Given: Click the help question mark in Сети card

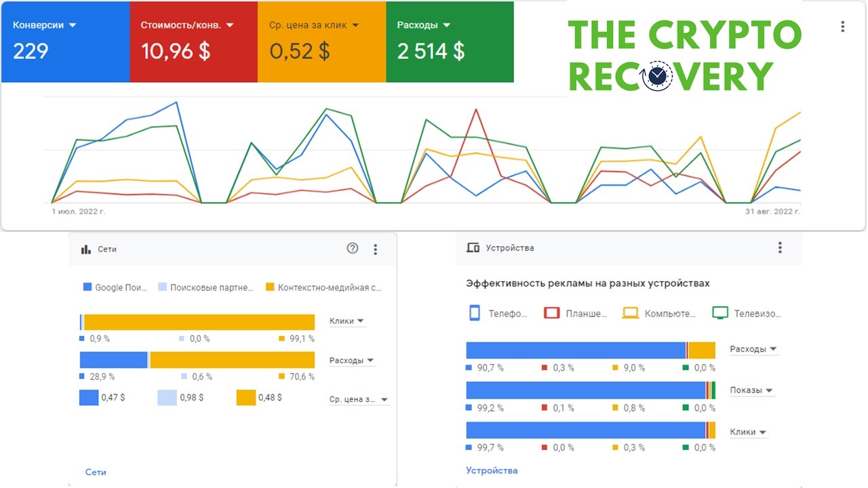Looking at the screenshot, I should 353,248.
